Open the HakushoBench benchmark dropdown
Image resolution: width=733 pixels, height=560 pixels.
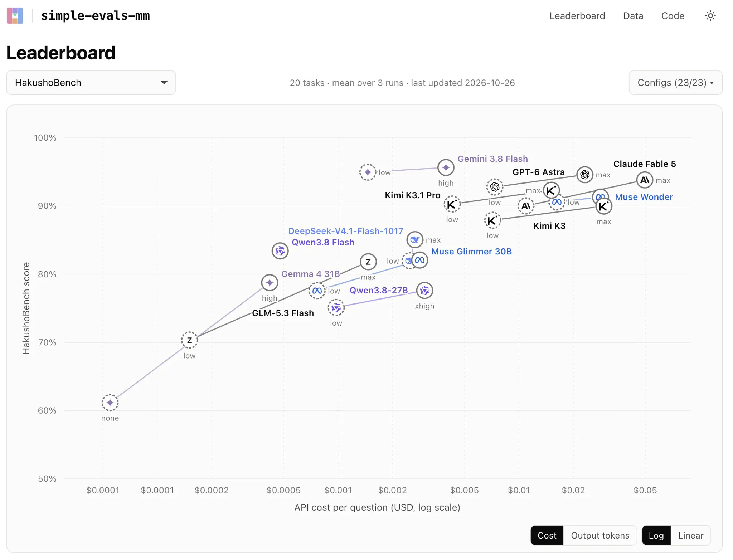[91, 83]
